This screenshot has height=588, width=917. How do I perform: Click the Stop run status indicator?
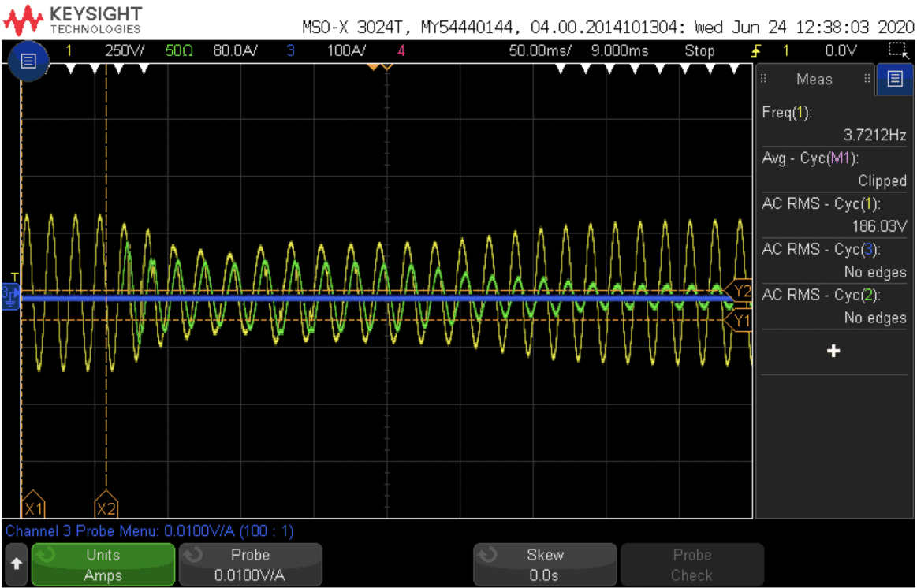[x=699, y=51]
